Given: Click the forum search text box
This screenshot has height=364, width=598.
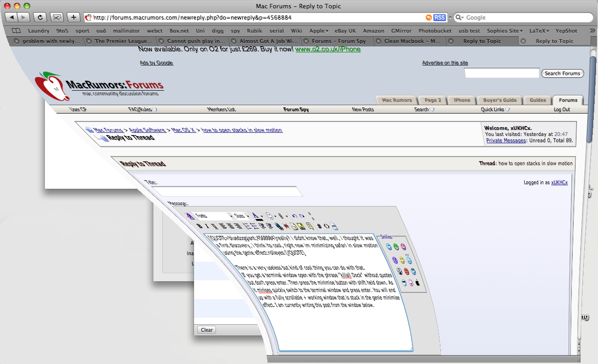Looking at the screenshot, I should pyautogui.click(x=502, y=73).
